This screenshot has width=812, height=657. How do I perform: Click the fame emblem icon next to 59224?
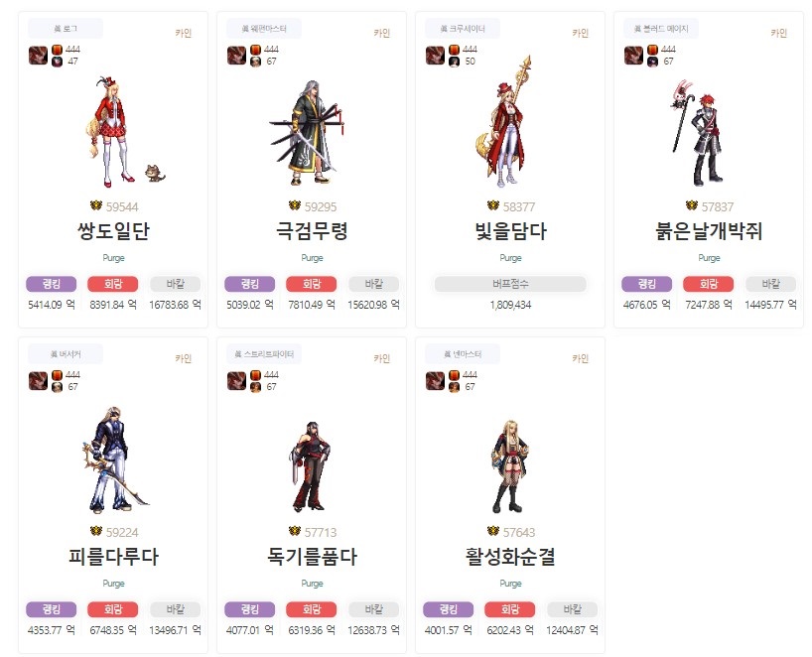pos(96,531)
